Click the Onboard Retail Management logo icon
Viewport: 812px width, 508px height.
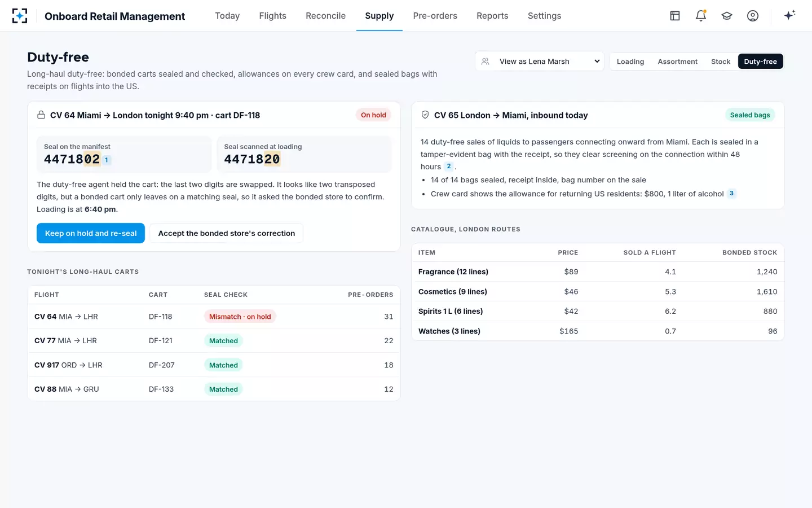click(x=20, y=16)
